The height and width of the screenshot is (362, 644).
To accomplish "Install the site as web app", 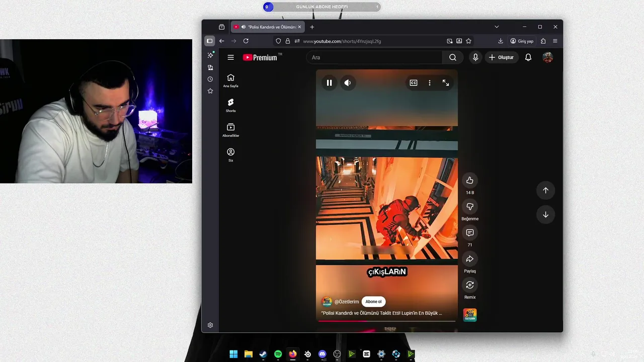I will (x=459, y=41).
